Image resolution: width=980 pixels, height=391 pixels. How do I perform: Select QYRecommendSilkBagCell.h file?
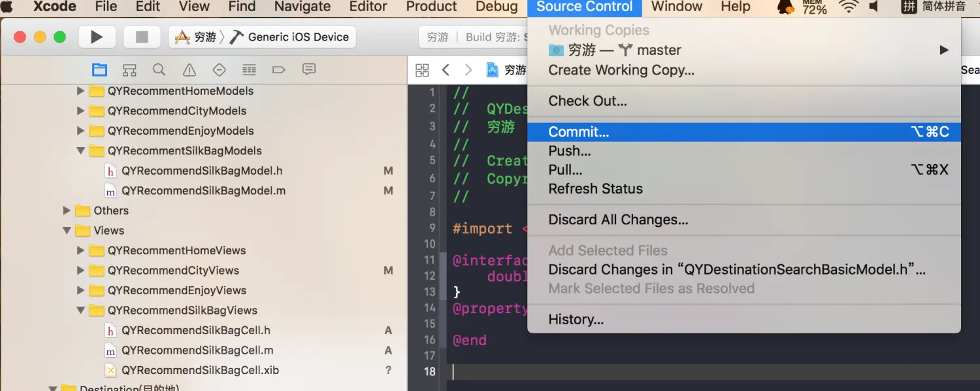[x=196, y=330]
